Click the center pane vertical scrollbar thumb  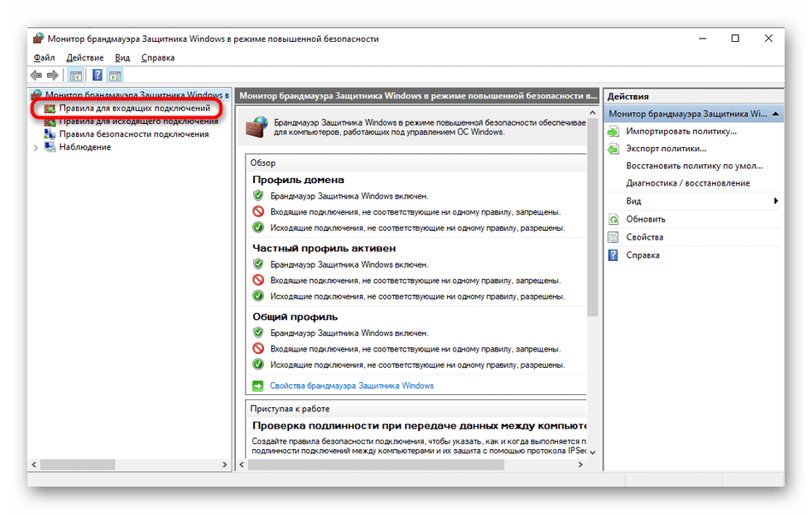pyautogui.click(x=592, y=217)
